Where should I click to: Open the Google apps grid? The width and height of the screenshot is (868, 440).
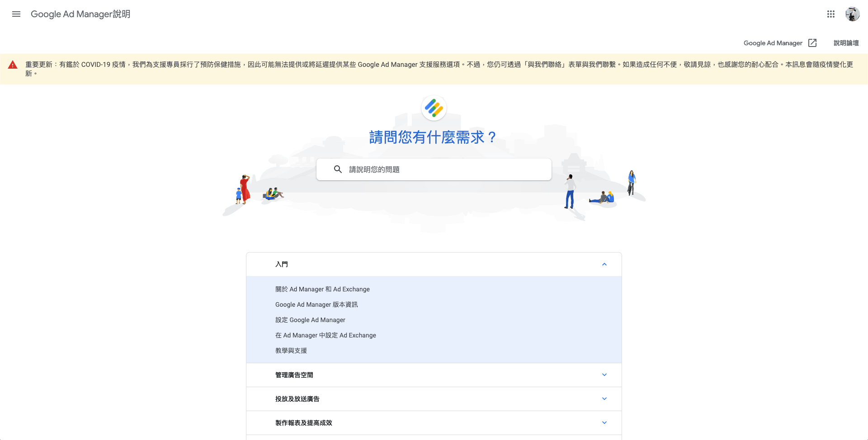point(831,14)
